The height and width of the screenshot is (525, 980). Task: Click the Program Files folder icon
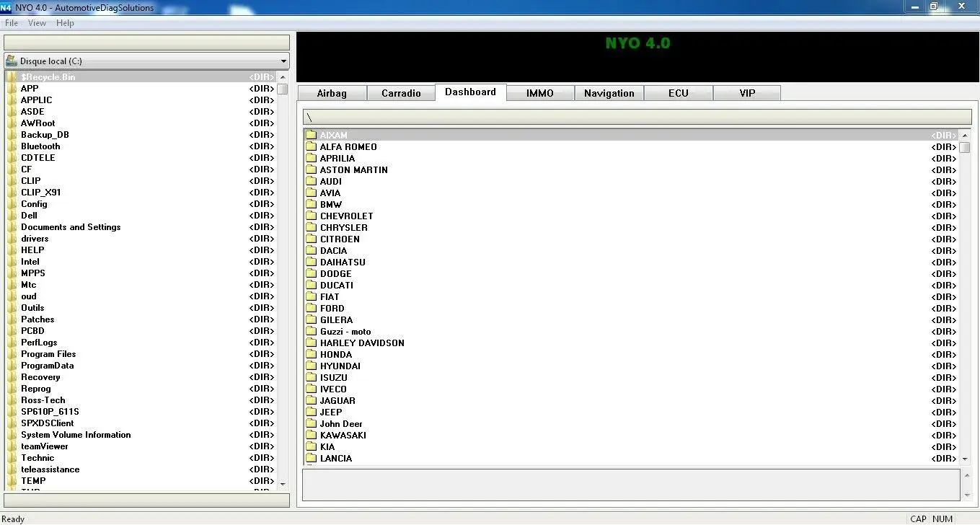[x=12, y=354]
